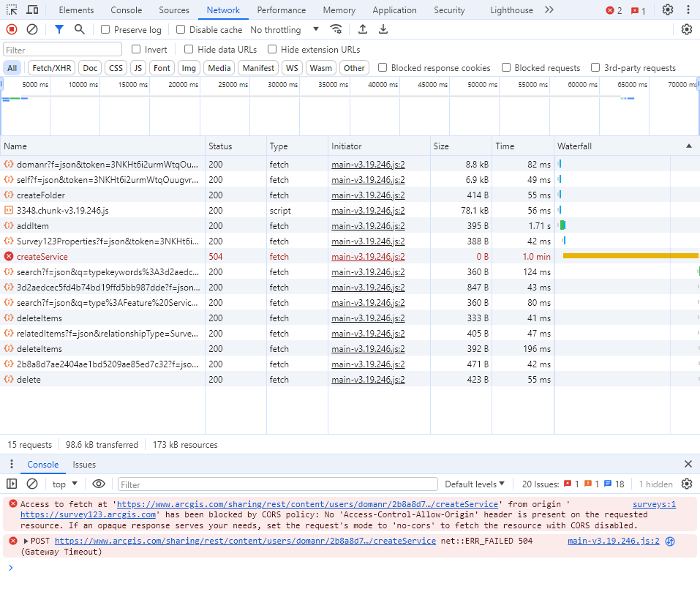Open the top context selector

64,484
